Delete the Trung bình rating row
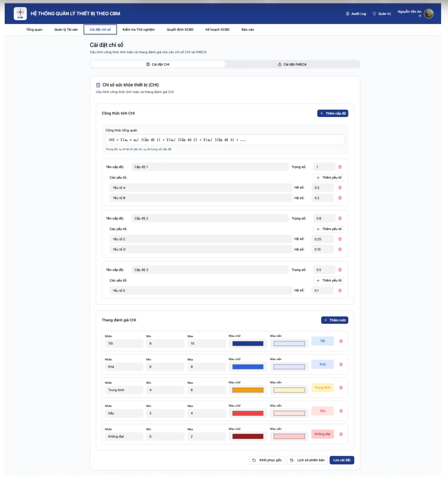 click(x=341, y=388)
